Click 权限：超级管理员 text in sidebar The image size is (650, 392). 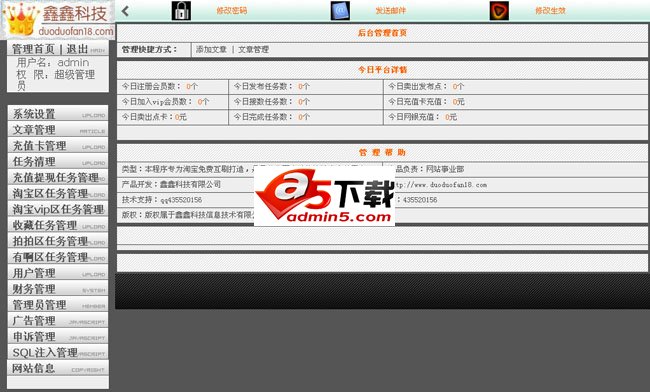(56, 80)
